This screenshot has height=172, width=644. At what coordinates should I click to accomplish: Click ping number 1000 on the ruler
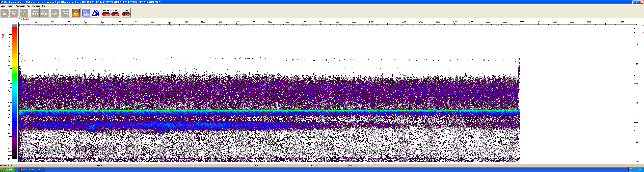click(x=186, y=22)
